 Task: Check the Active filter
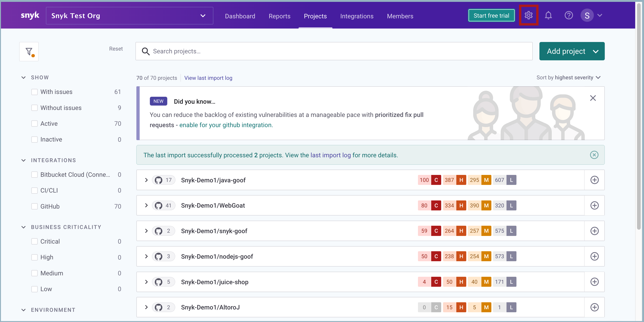pyautogui.click(x=34, y=124)
